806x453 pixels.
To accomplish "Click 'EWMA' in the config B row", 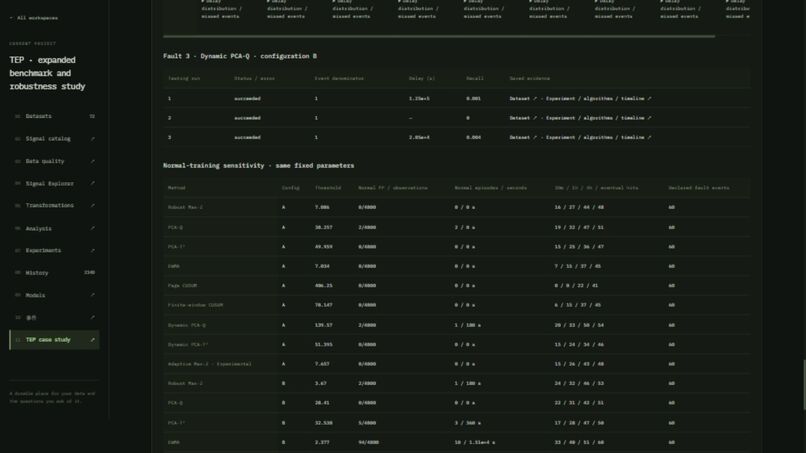I will (x=174, y=442).
